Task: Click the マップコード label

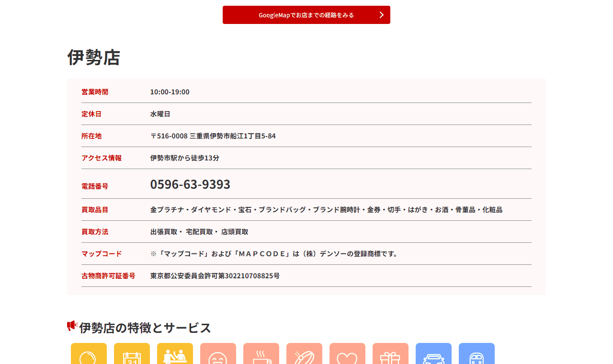Action: pos(102,254)
